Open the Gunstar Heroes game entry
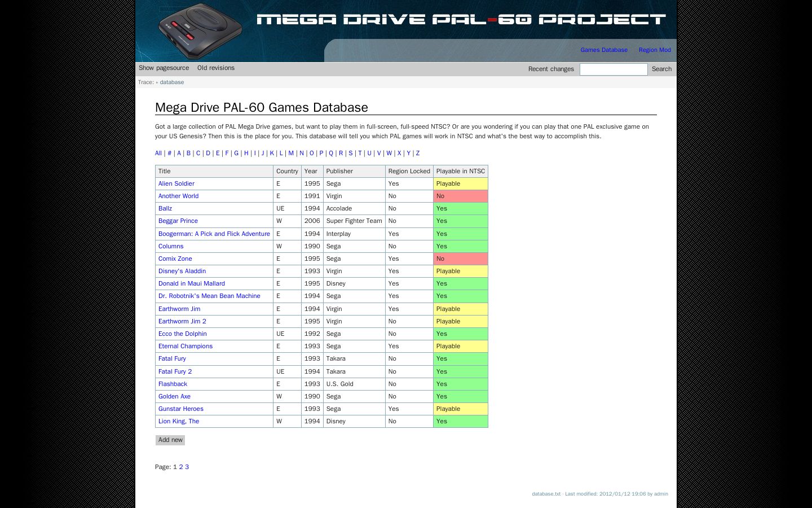The width and height of the screenshot is (812, 508). [181, 409]
